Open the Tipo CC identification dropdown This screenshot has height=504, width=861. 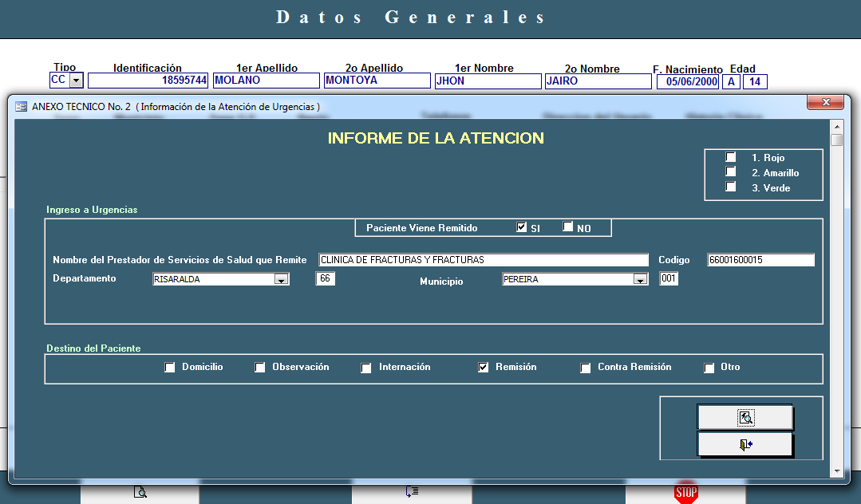click(x=76, y=81)
